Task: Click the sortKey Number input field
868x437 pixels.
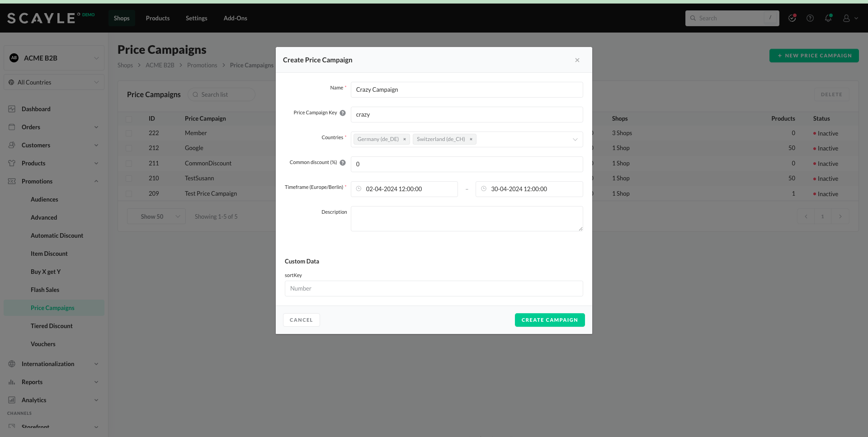Action: [x=434, y=289]
